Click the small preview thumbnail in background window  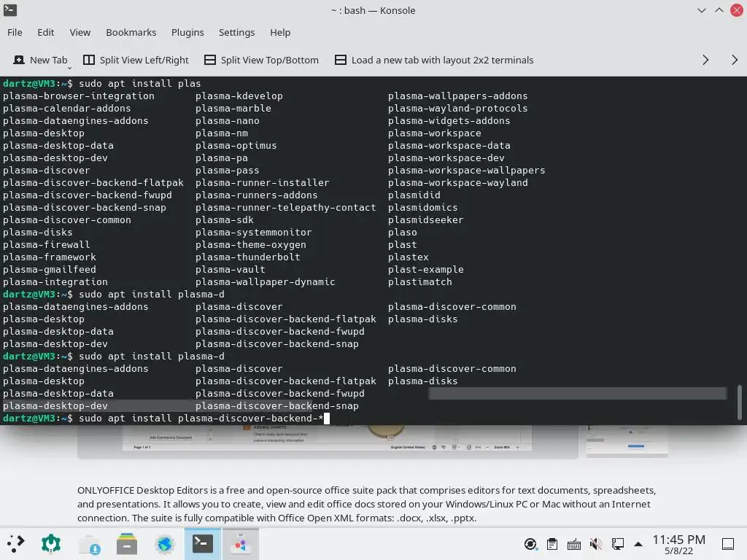[627, 441]
